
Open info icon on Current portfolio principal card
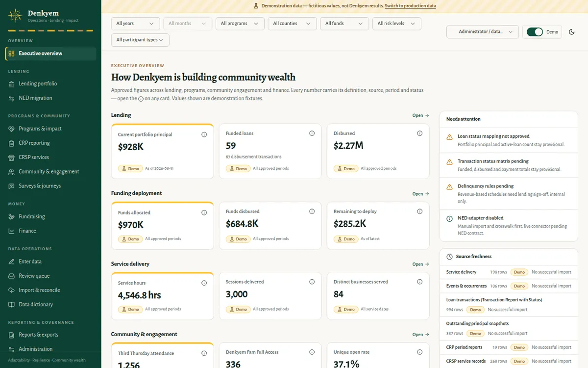tap(204, 134)
